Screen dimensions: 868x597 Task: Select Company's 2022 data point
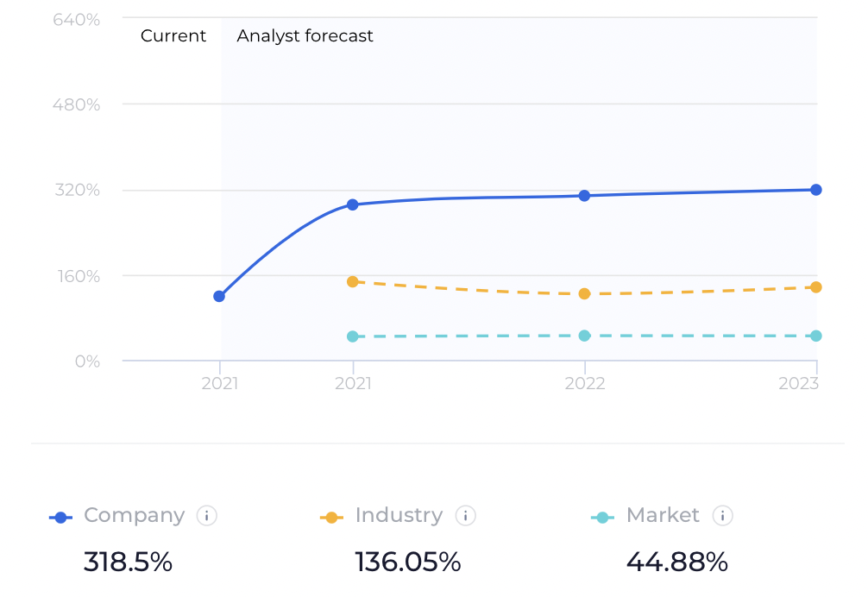584,196
